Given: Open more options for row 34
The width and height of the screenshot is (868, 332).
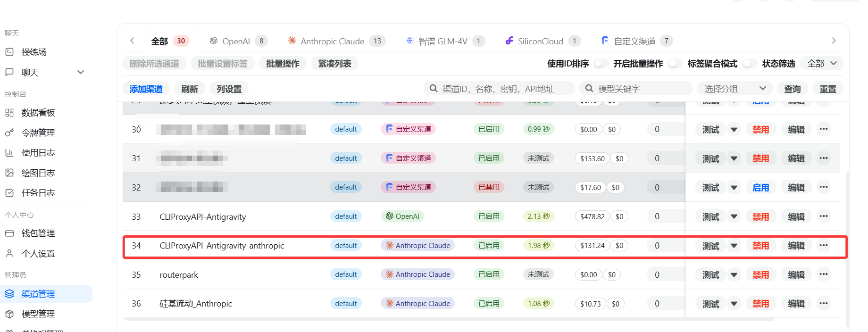Looking at the screenshot, I should tap(824, 245).
